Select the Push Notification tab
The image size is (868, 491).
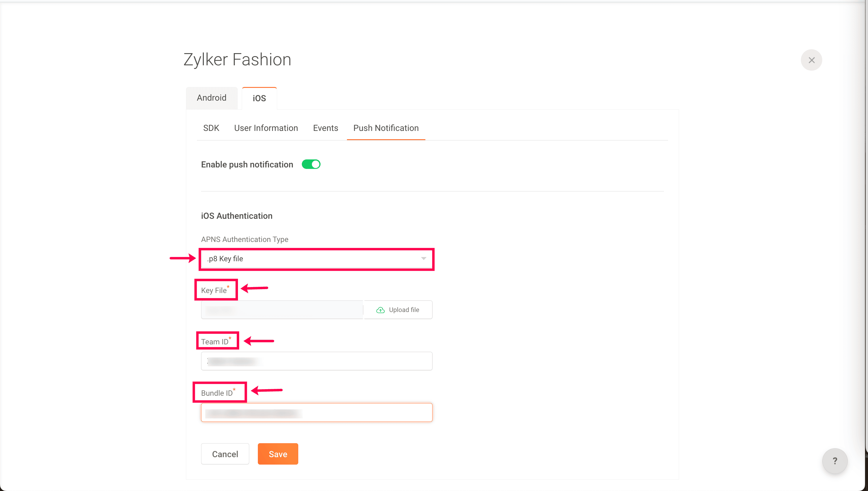click(386, 128)
